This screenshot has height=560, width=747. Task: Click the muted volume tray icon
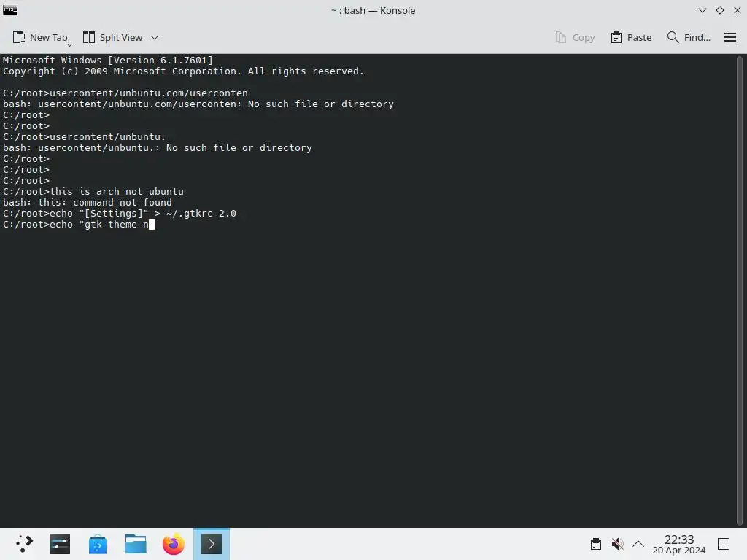point(617,544)
